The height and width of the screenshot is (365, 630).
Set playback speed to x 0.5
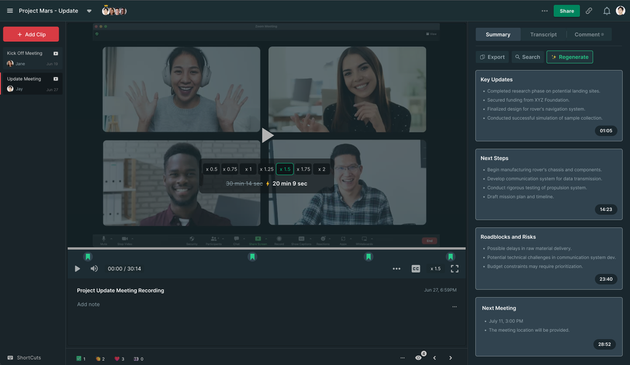[x=211, y=169]
